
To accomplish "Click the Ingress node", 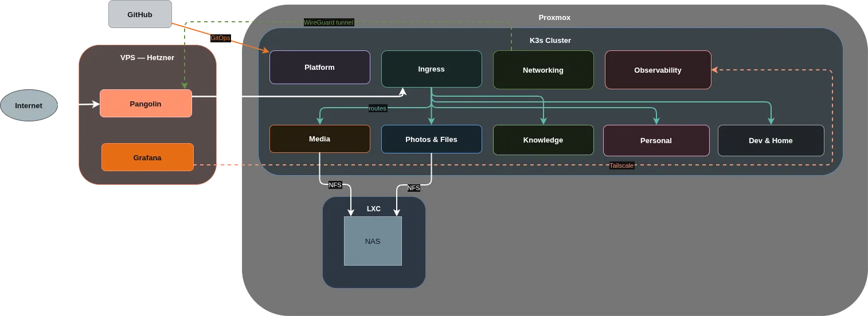I will [431, 69].
